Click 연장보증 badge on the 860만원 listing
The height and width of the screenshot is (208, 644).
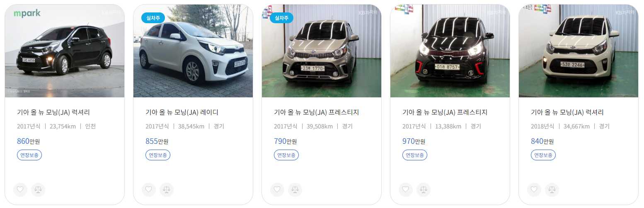click(29, 155)
